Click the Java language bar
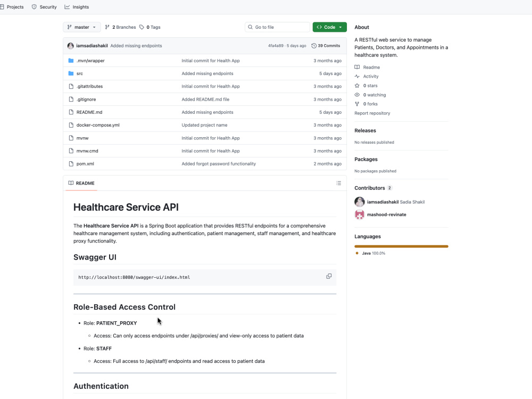Viewport: 532px width, 399px height. tap(401, 246)
